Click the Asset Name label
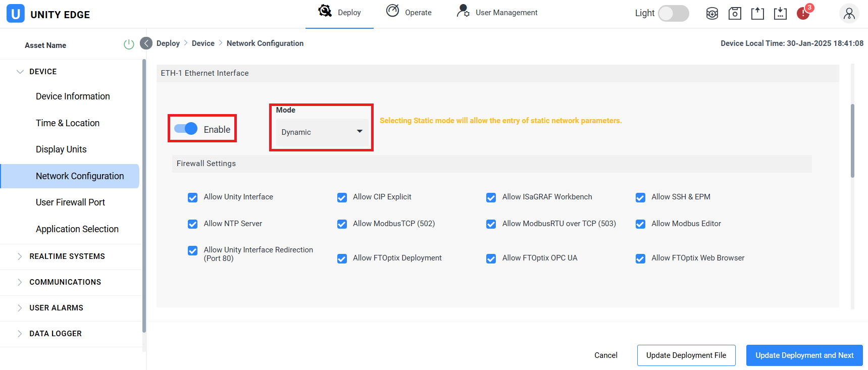Viewport: 868px width, 370px height. [45, 45]
